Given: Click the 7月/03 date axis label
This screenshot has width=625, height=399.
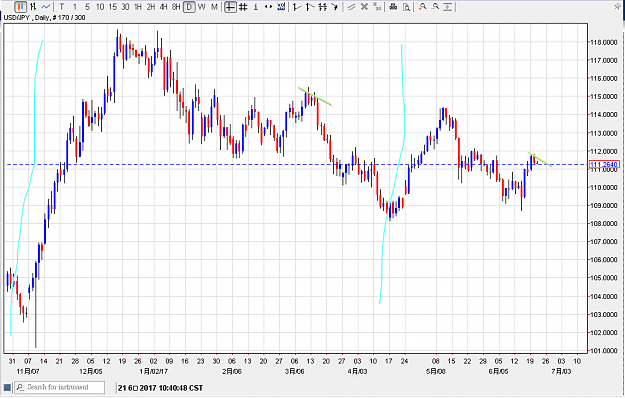Looking at the screenshot, I should [561, 371].
